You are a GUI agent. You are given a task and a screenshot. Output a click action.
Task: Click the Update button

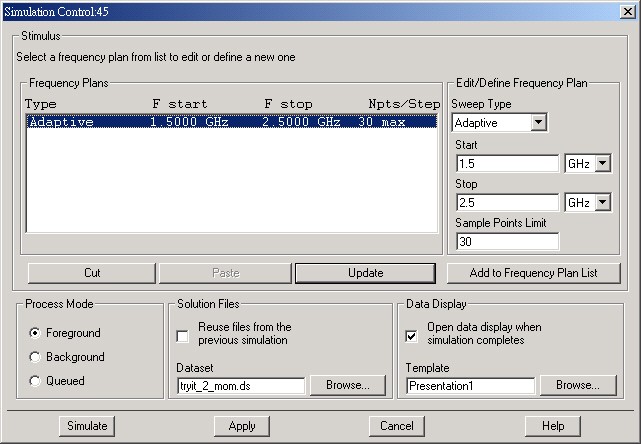pyautogui.click(x=365, y=273)
